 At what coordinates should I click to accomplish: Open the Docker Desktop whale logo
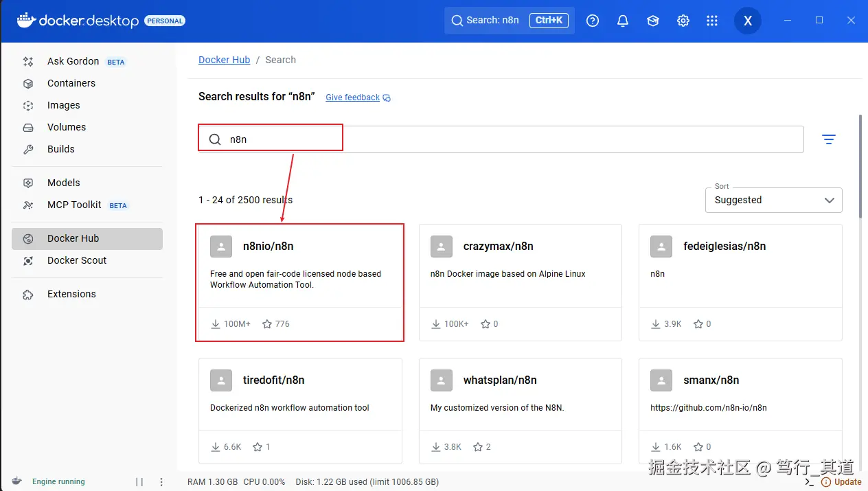click(26, 20)
